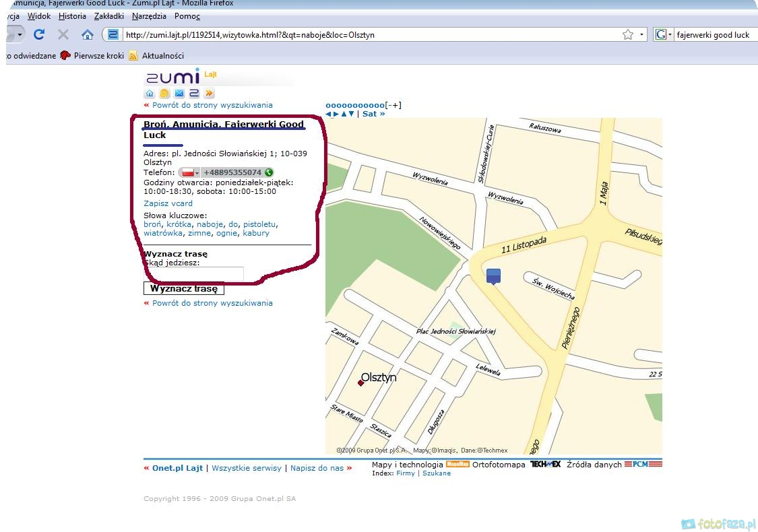Click keyword link 'broń'
This screenshot has height=532, width=758.
coord(152,224)
